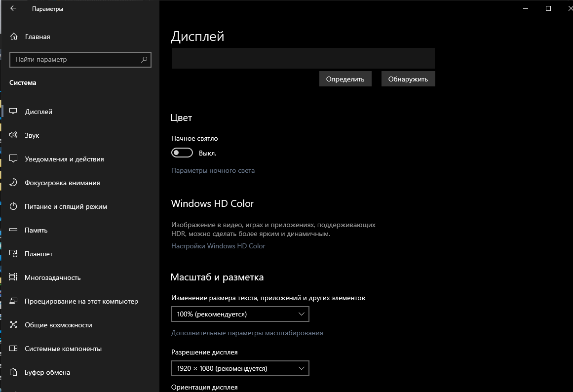
Task: Click the Обнаружить button
Action: click(408, 79)
